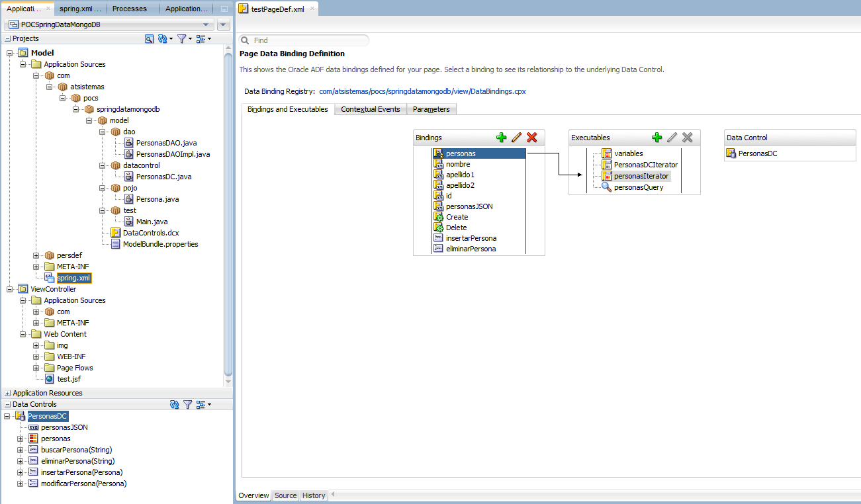The height and width of the screenshot is (504, 861).
Task: Select the insertarPersona method binding
Action: click(x=471, y=238)
